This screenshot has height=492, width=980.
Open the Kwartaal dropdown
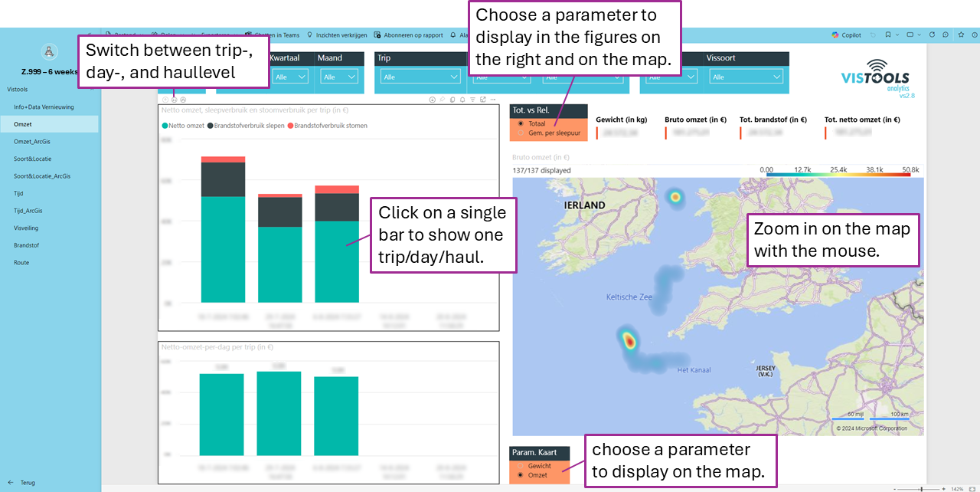point(290,77)
